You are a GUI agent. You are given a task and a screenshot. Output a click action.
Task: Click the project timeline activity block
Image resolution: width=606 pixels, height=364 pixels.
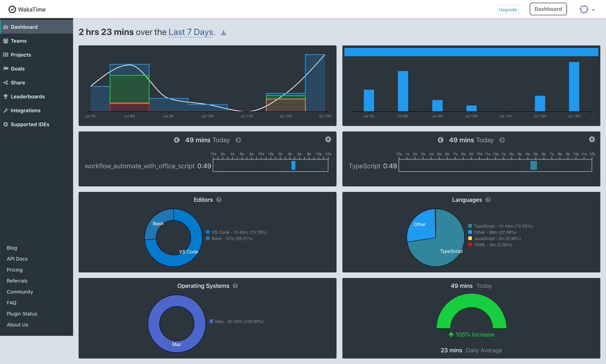point(293,165)
